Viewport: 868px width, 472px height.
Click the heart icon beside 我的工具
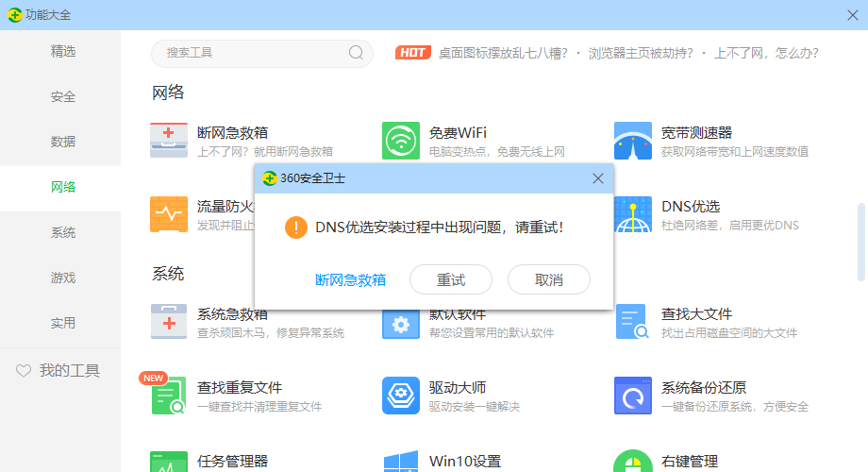tap(24, 371)
